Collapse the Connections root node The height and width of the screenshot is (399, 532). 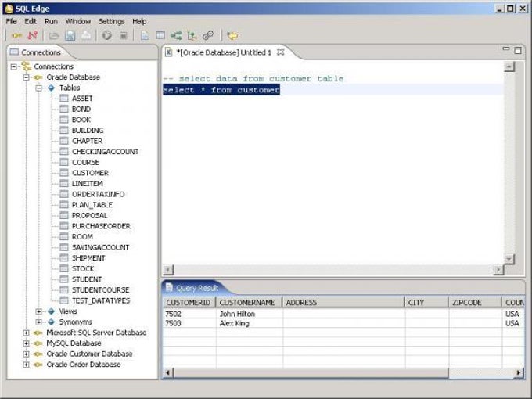[x=14, y=66]
